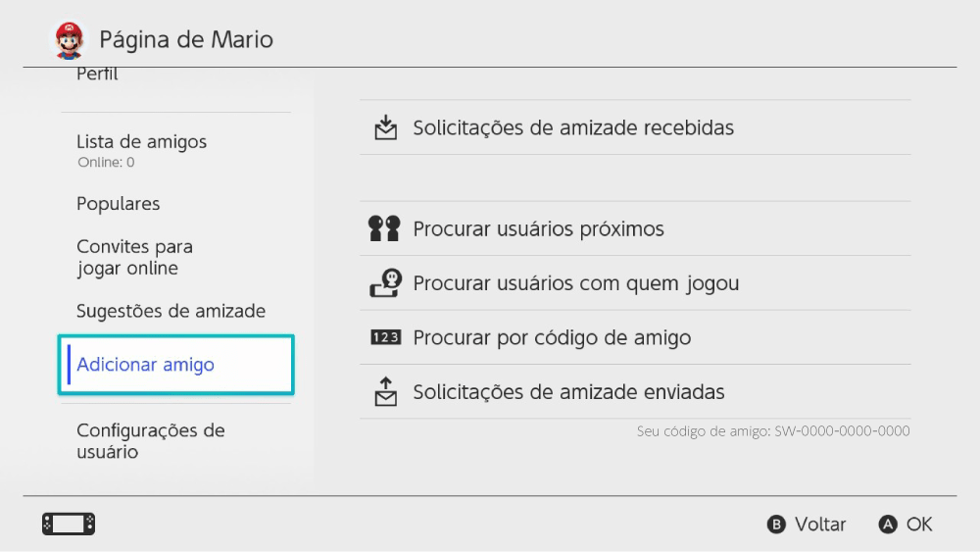Screen dimensions: 980x552
Task: Choose Procurar usuários próximos
Action: coord(538,229)
